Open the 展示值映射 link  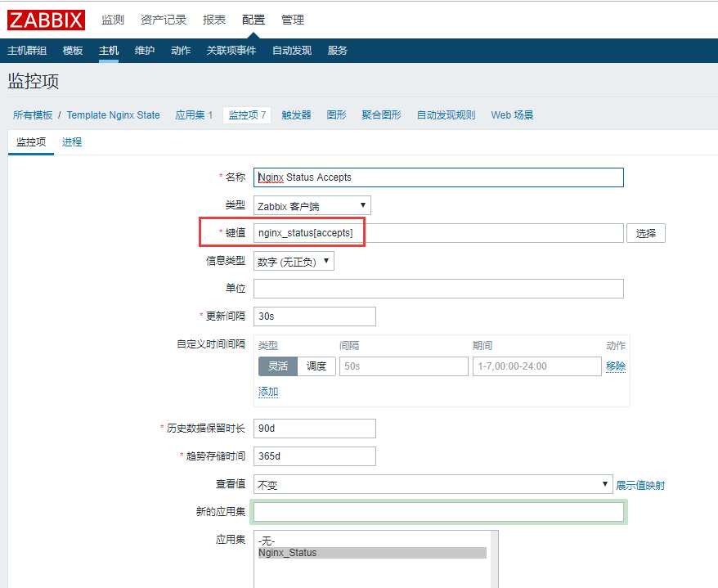[640, 485]
